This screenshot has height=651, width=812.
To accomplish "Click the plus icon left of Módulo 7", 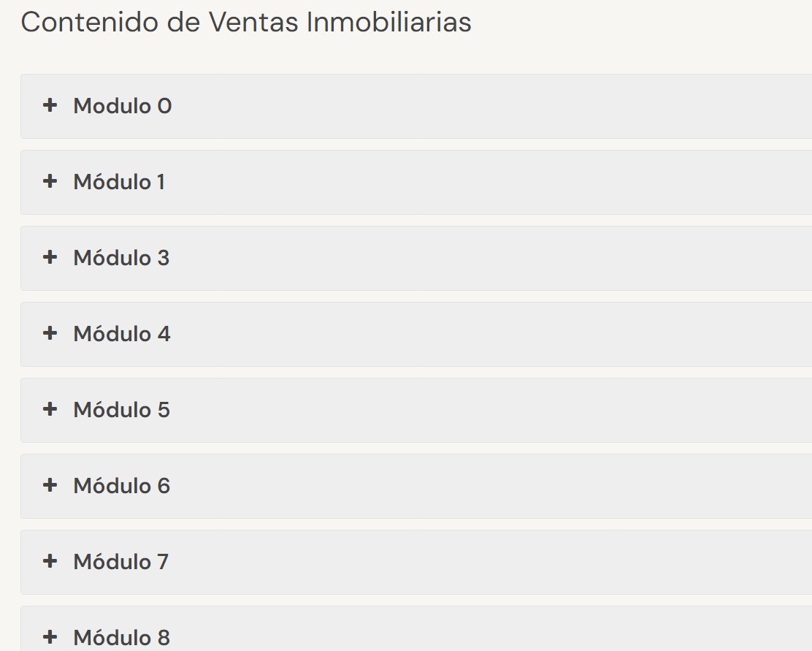I will pos(50,561).
